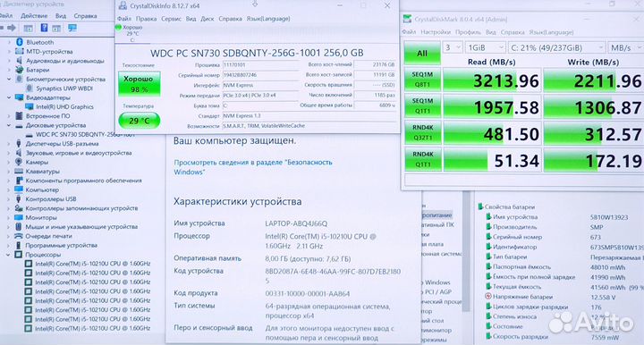Open the 1GiB test size dropdown
The height and width of the screenshot is (345, 644).
(485, 47)
